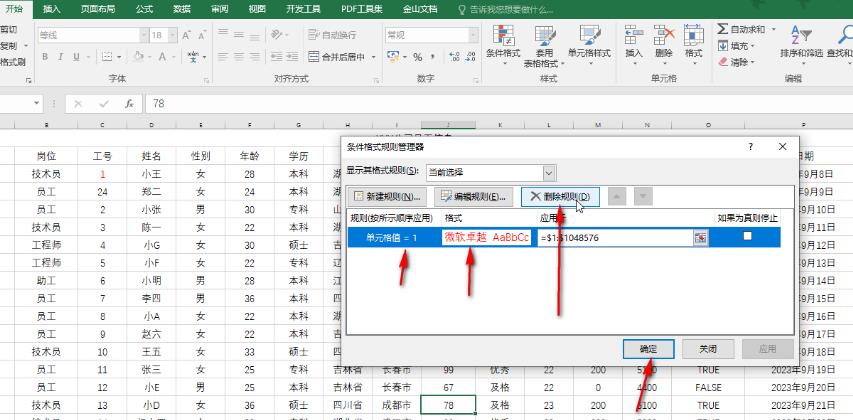The image size is (853, 420).
Task: Click the 编辑规则(E) button
Action: tap(473, 197)
